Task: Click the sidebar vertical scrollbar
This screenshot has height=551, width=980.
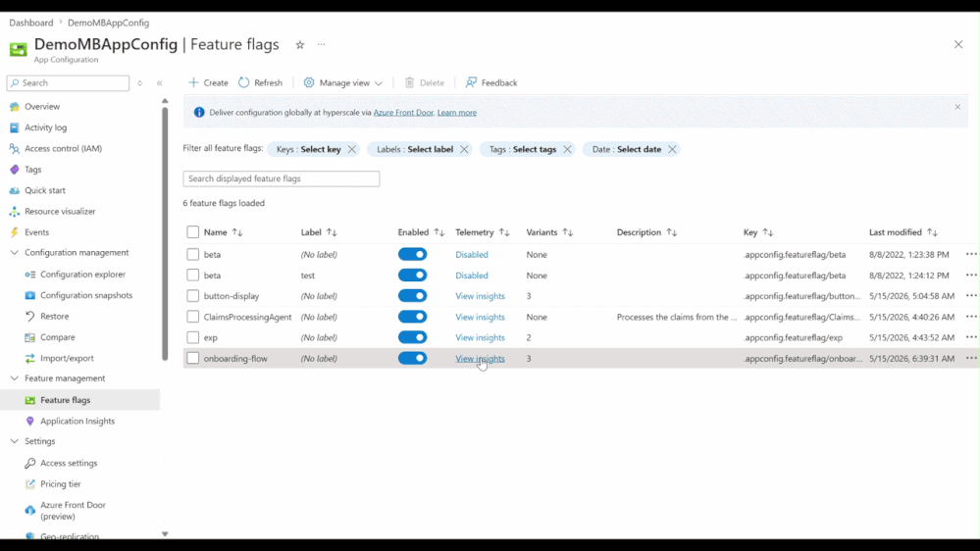Action: point(165,234)
